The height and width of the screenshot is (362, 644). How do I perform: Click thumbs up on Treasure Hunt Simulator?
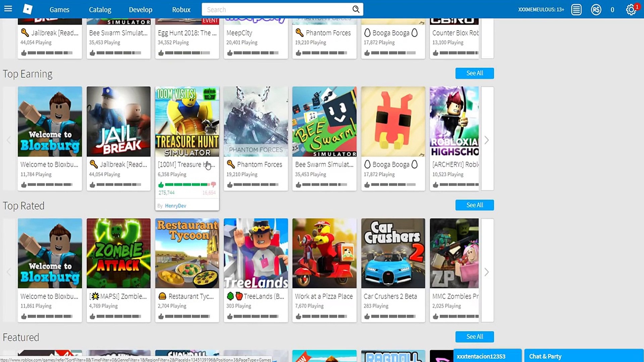[161, 185]
